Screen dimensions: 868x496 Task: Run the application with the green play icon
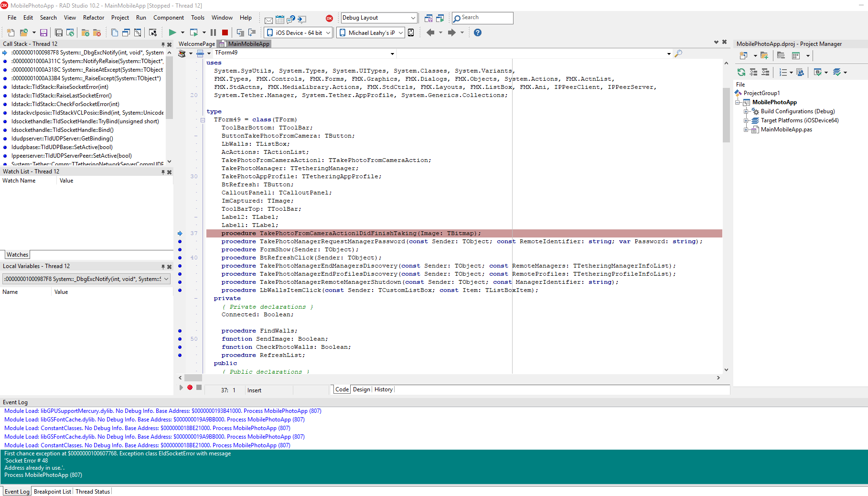(172, 32)
